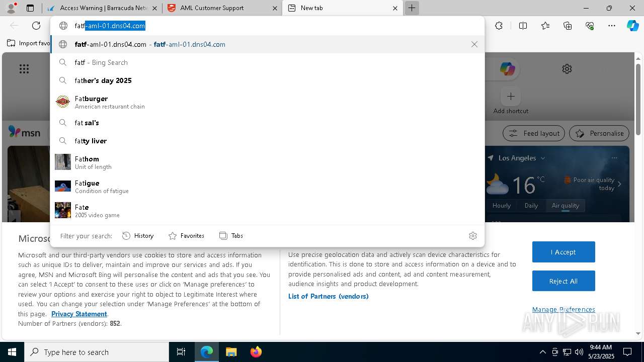Choose "fat sal's" suggestion
The image size is (644, 362).
(267, 123)
